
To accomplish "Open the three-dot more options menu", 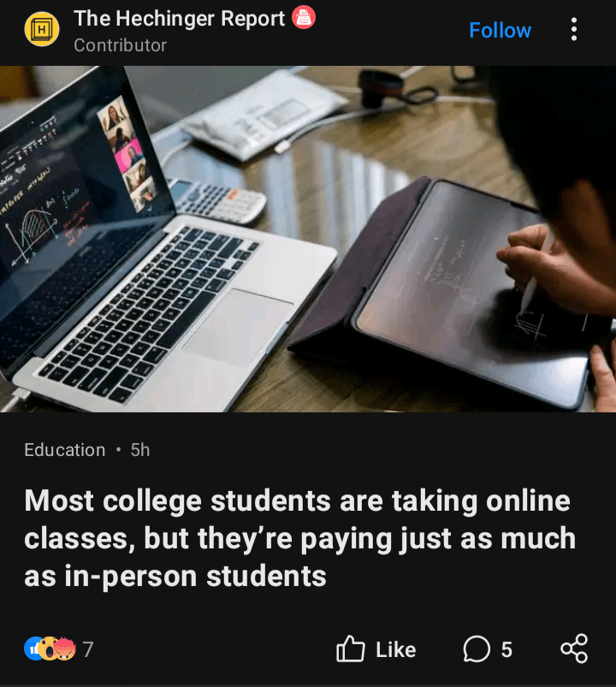I will [x=573, y=29].
